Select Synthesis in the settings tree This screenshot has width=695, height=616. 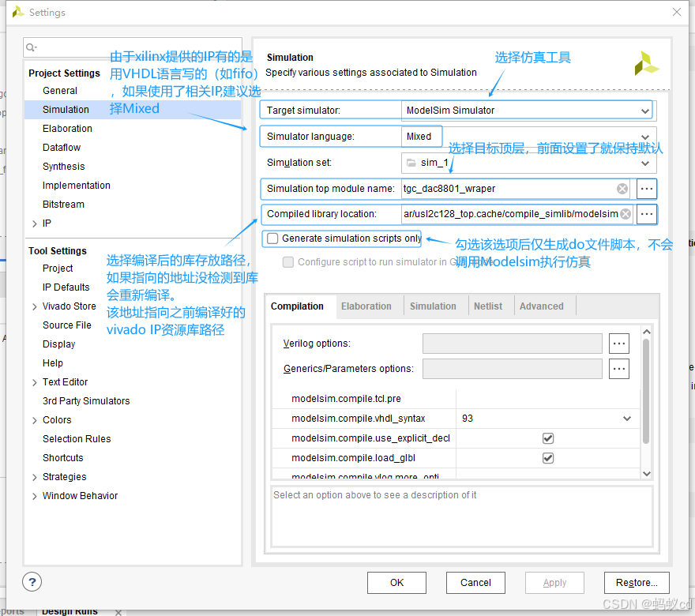pyautogui.click(x=63, y=167)
